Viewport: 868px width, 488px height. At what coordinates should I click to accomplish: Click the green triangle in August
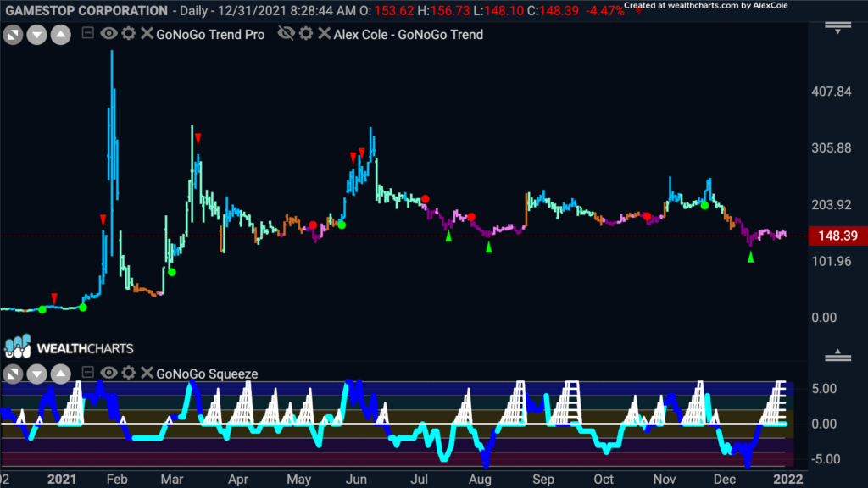pyautogui.click(x=489, y=248)
